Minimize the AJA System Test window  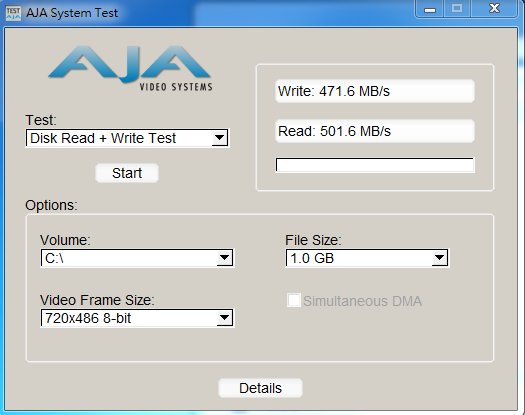430,9
